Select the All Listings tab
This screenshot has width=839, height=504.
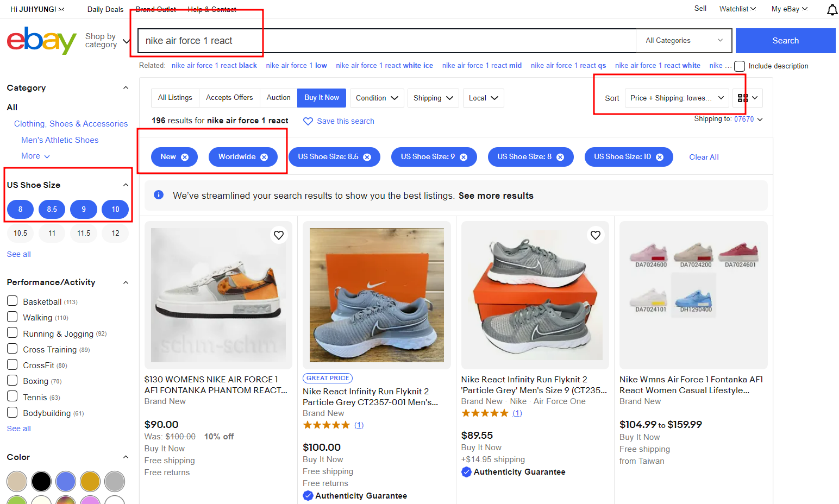175,98
